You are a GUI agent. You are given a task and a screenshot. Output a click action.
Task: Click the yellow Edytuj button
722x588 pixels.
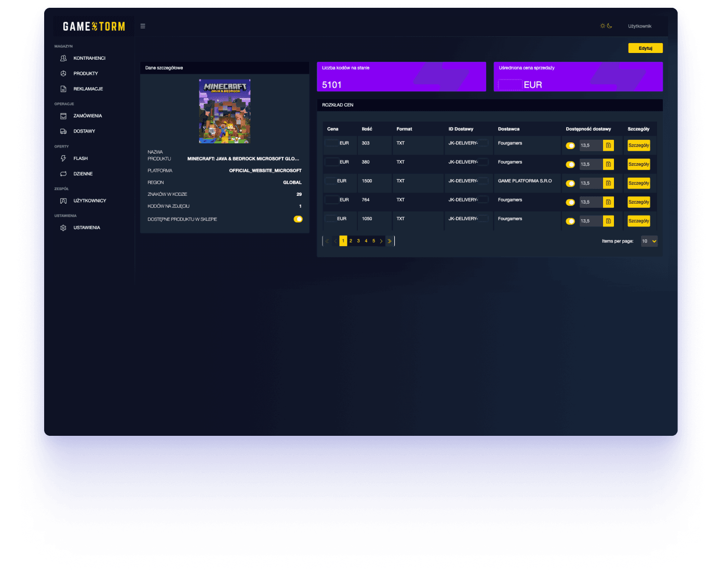click(646, 48)
